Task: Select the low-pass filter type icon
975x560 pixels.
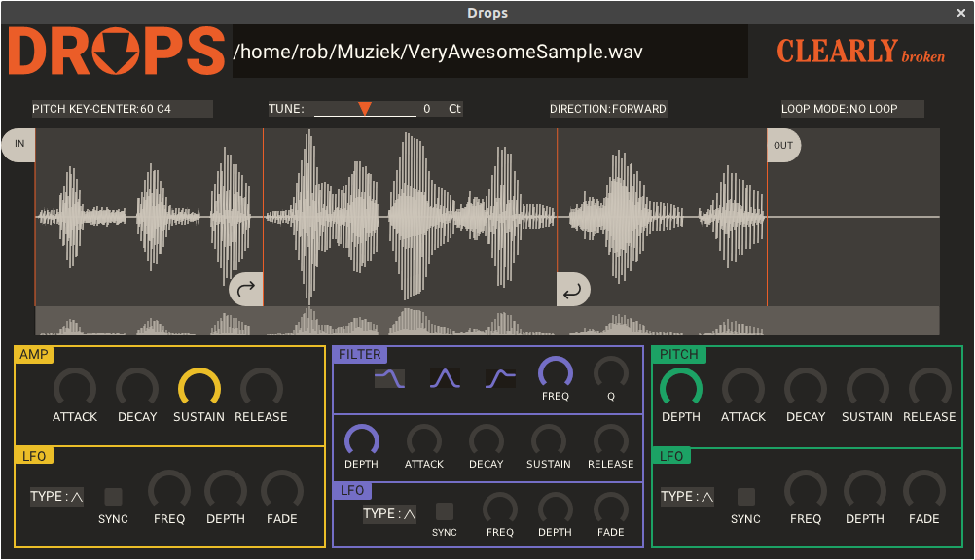Action: pos(390,378)
